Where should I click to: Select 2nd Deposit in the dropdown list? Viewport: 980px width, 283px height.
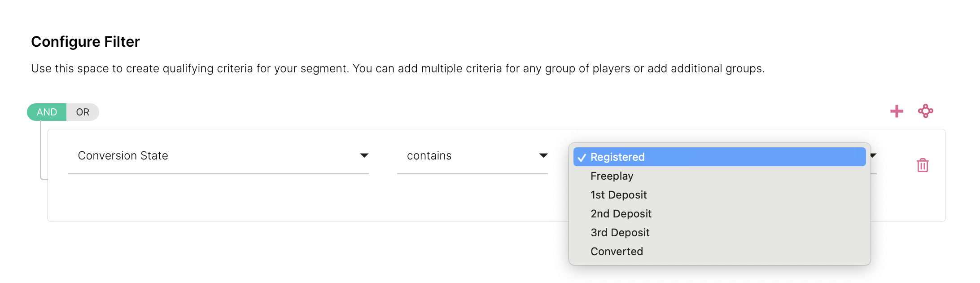tap(621, 214)
